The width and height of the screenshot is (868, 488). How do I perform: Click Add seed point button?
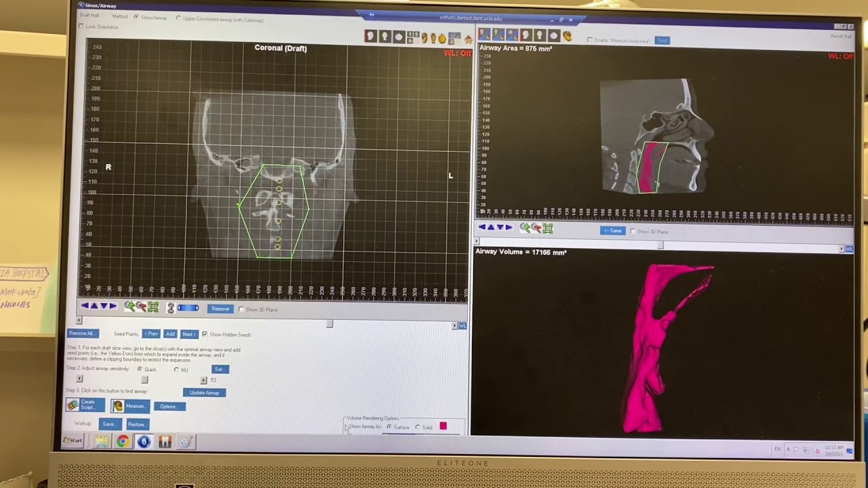point(170,334)
